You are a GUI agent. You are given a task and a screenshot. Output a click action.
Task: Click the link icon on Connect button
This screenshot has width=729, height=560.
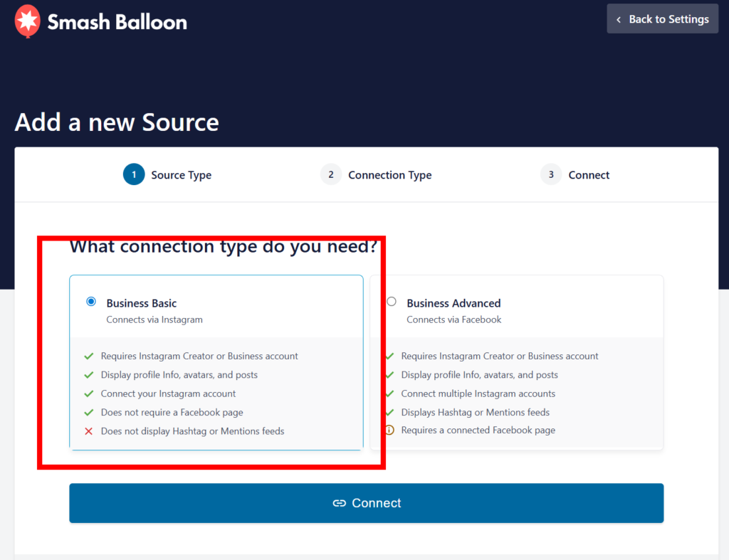(340, 503)
